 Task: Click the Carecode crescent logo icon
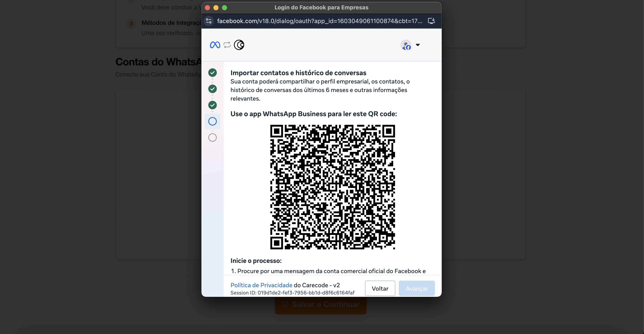coord(239,45)
